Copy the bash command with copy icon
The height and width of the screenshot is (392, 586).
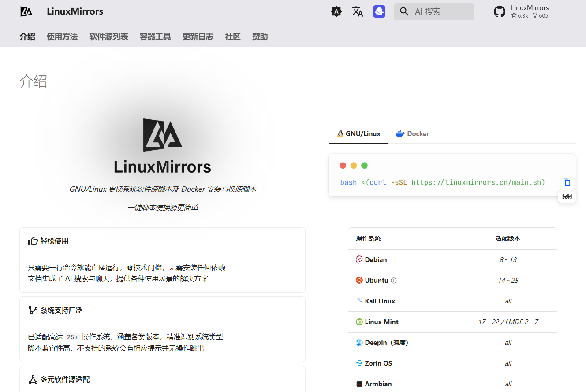click(x=567, y=182)
